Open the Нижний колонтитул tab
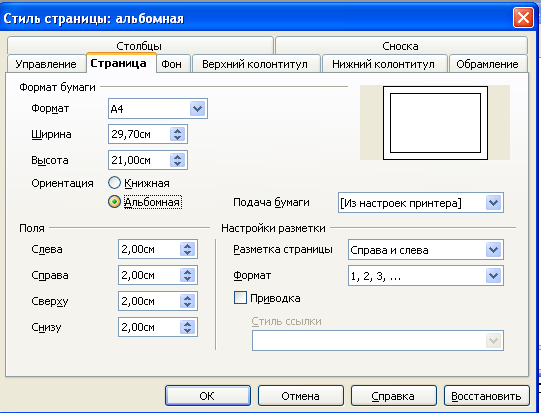 383,64
